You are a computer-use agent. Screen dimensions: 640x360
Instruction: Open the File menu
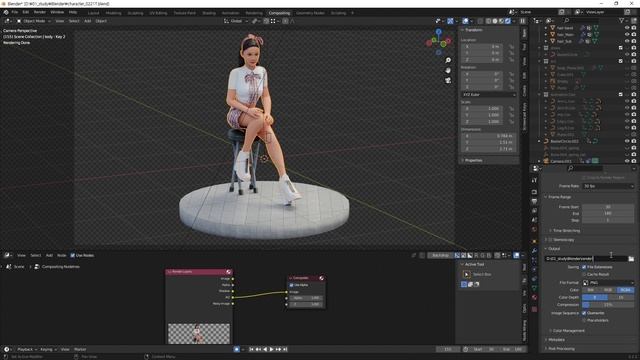15,12
